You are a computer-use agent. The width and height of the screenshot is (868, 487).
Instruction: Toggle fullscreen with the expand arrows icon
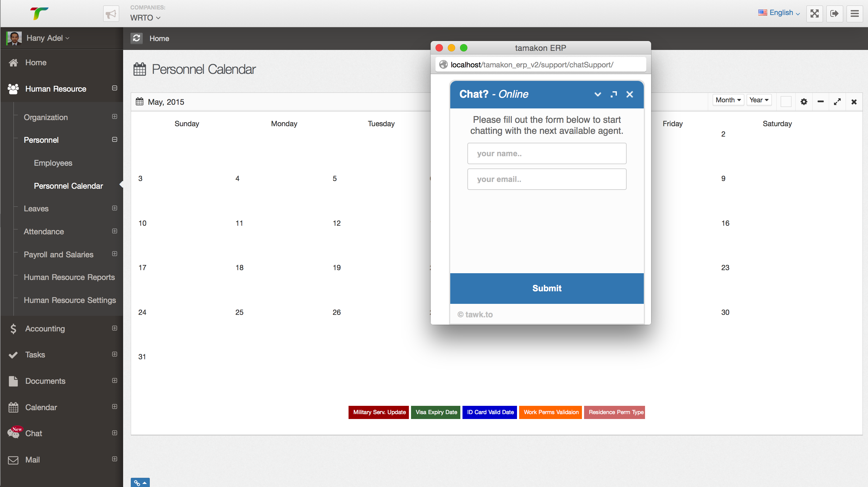click(814, 13)
